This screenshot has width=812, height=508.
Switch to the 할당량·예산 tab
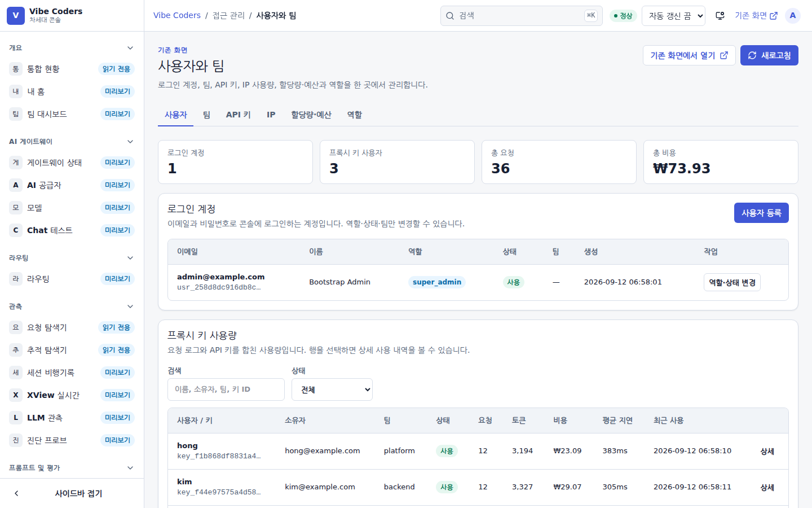click(x=311, y=115)
